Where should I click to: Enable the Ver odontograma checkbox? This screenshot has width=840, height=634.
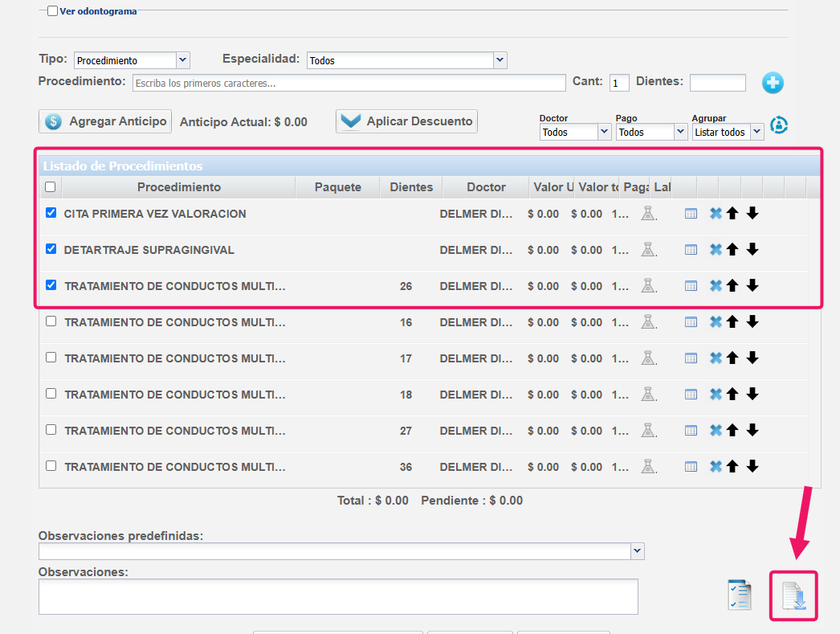click(52, 11)
